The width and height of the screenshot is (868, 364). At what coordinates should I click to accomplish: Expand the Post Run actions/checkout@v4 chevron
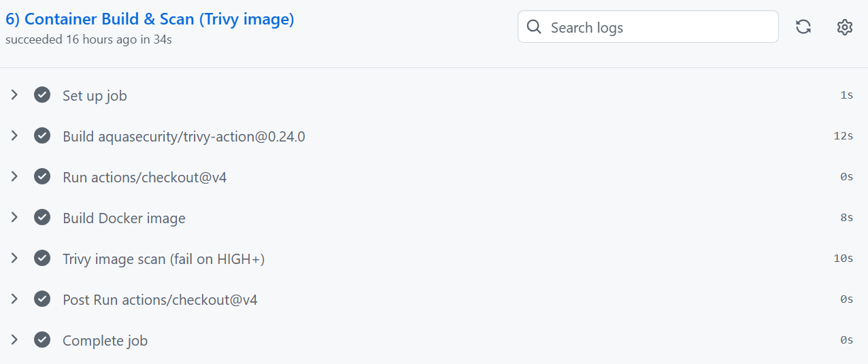click(x=14, y=299)
